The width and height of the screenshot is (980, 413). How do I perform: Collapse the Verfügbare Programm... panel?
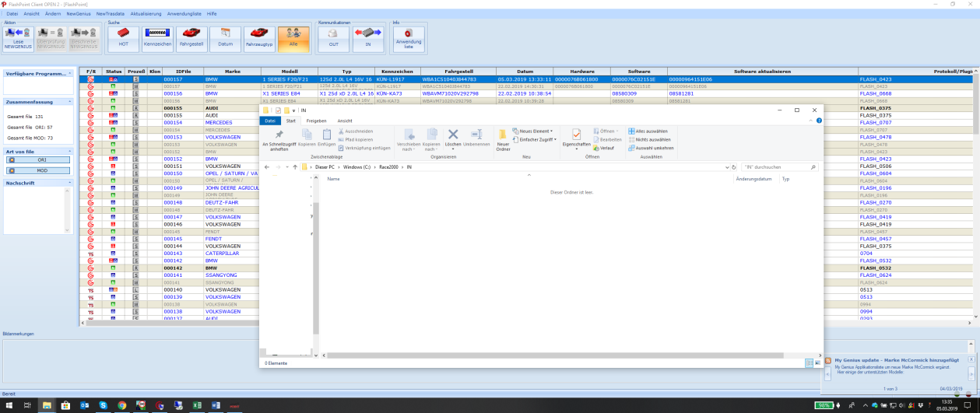coord(70,72)
